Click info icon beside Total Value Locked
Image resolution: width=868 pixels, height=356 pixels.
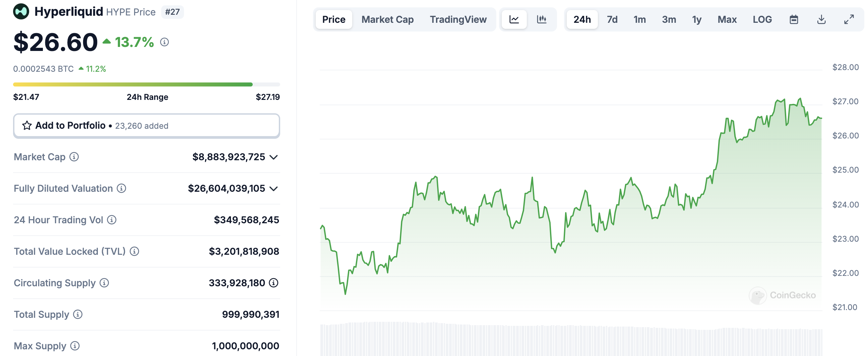[134, 251]
